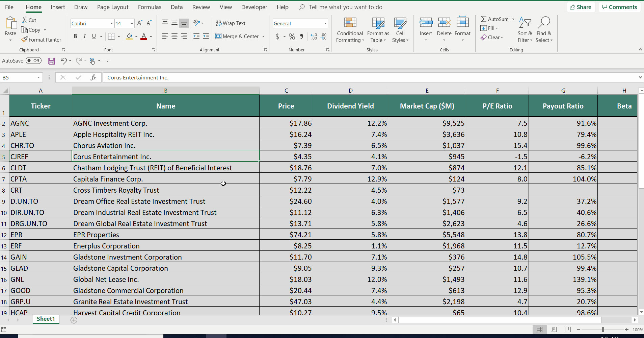The width and height of the screenshot is (644, 338).
Task: Click the Share button
Action: (581, 7)
